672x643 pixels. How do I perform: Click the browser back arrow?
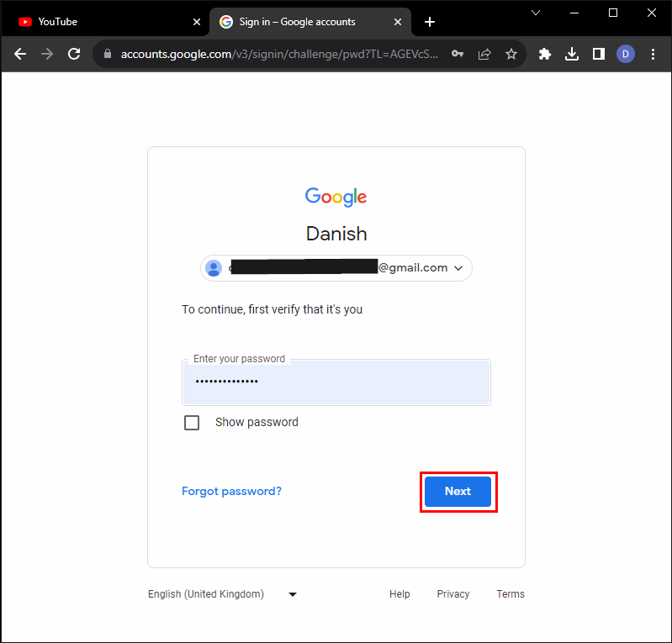pos(20,54)
